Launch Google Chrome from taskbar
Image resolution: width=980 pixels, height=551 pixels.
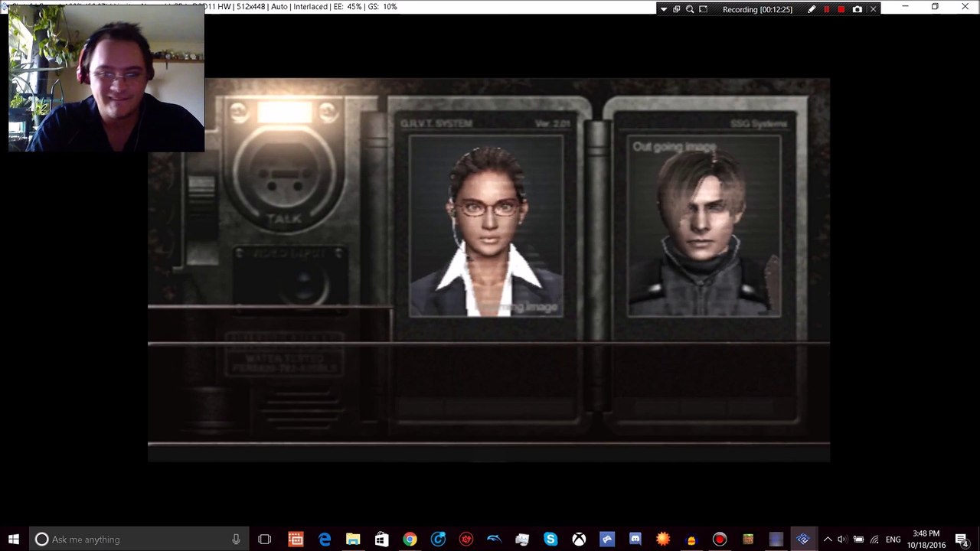[x=410, y=540]
